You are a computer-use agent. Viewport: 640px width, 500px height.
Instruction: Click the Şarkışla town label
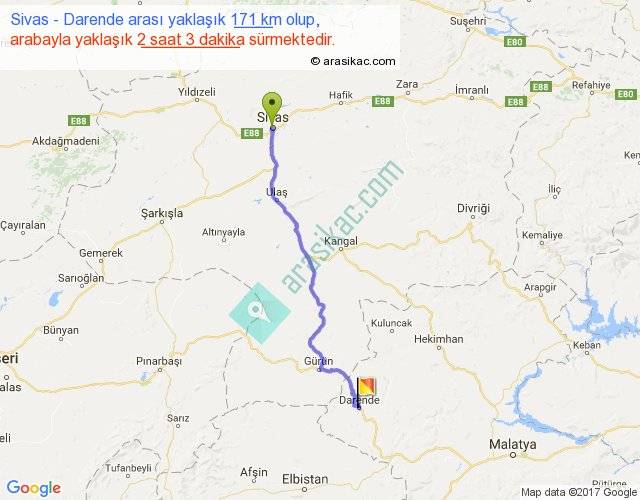pos(162,213)
